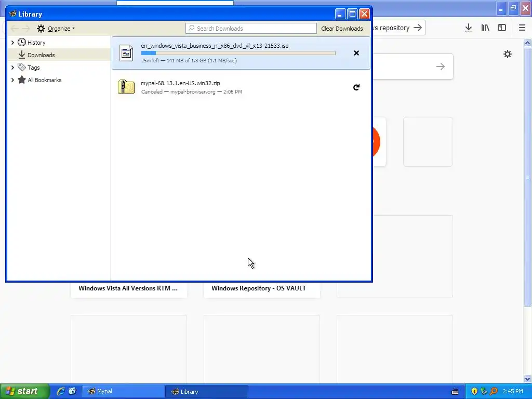
Task: Open the Organize dropdown menu
Action: pos(56,29)
